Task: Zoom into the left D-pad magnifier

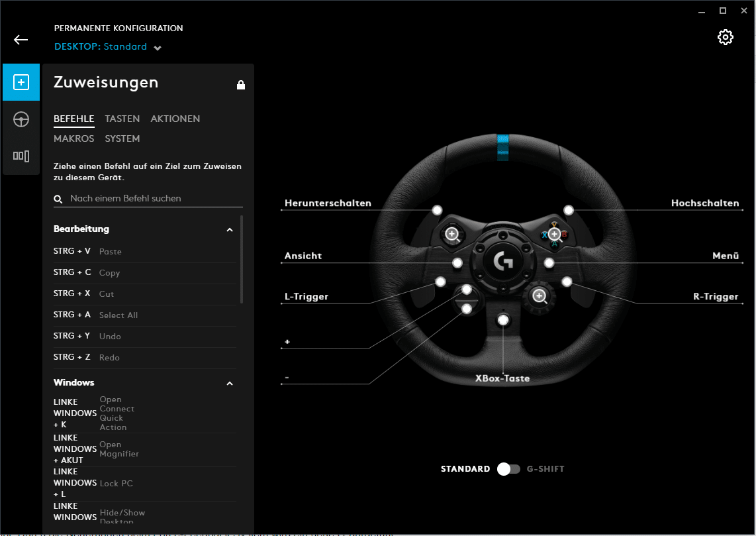Action: tap(452, 234)
